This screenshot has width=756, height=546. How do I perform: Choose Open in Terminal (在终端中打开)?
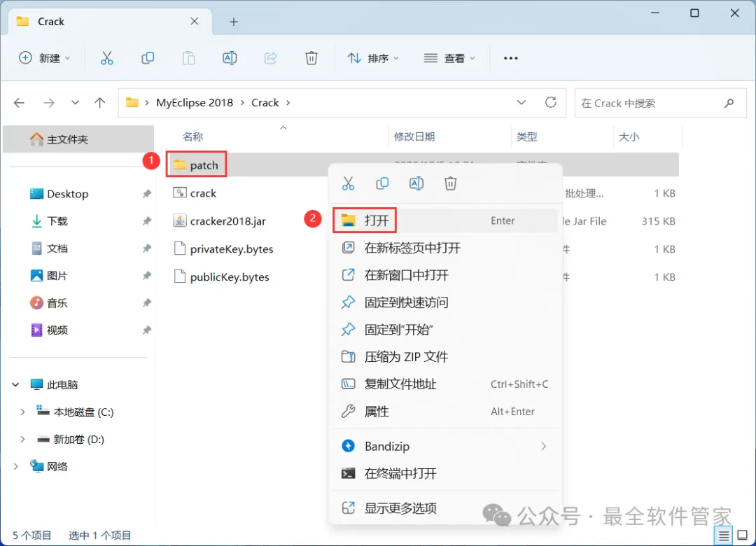coord(445,474)
